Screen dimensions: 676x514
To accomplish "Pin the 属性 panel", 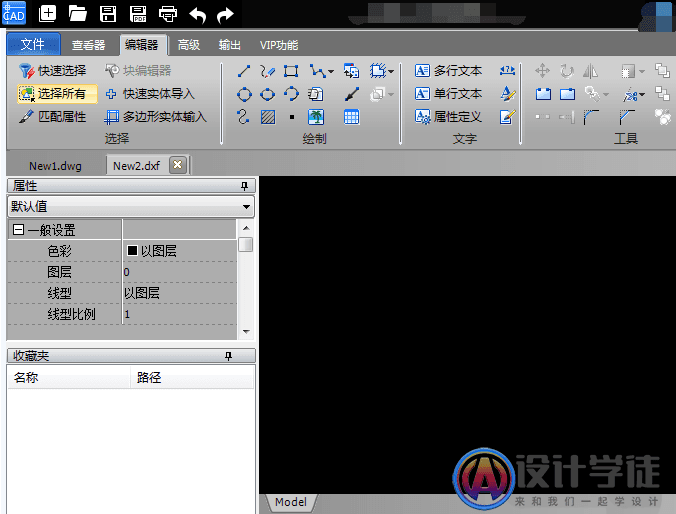I will click(x=244, y=186).
